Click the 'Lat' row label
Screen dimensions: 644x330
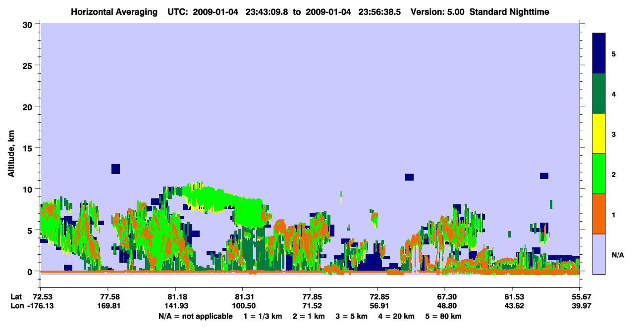click(x=16, y=296)
